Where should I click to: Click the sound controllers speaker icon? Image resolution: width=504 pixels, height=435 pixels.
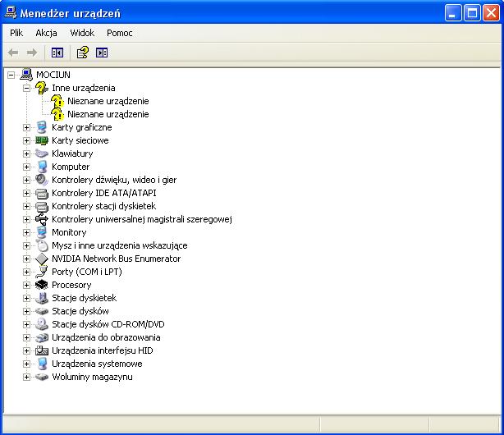click(x=42, y=180)
